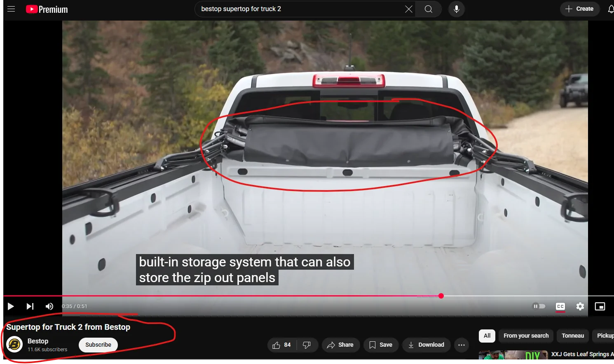Viewport: 614px width, 364px height.
Task: Open the YouTube guide hamburger menu
Action: pos(11,9)
